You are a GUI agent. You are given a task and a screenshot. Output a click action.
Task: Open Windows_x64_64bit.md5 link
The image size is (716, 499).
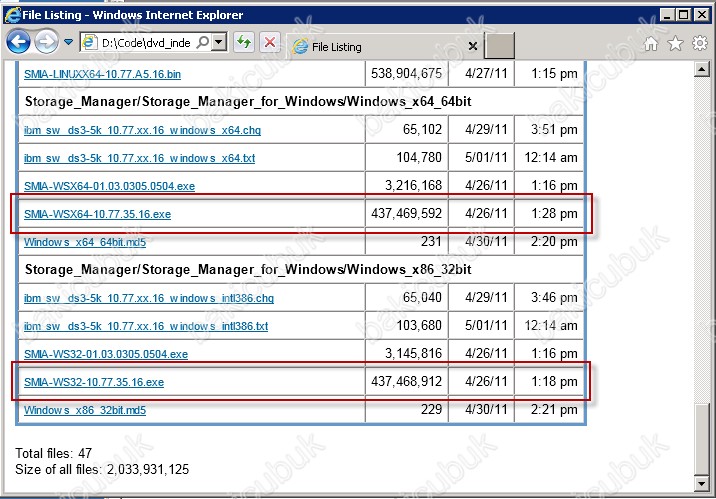[x=85, y=242]
